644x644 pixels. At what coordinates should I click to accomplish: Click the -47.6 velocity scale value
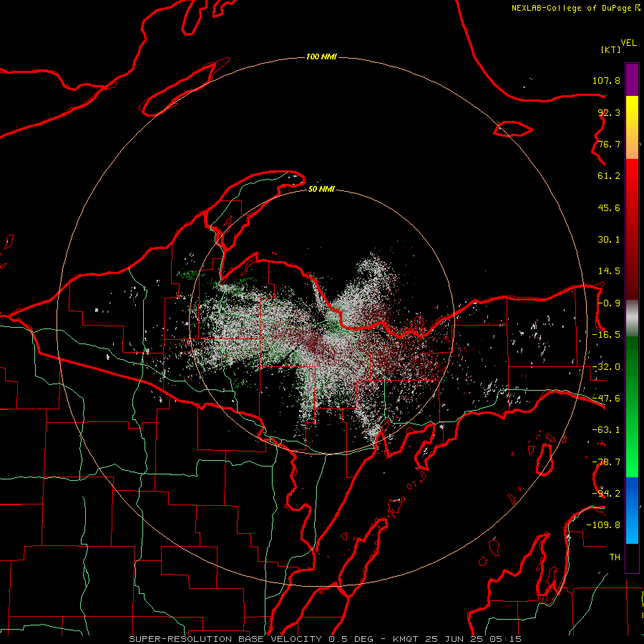click(x=606, y=399)
